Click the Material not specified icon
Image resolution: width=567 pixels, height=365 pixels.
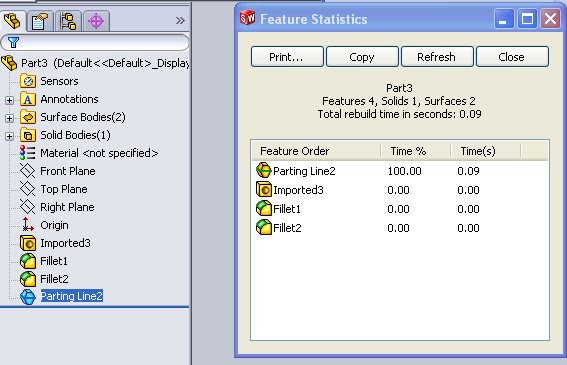(x=27, y=153)
